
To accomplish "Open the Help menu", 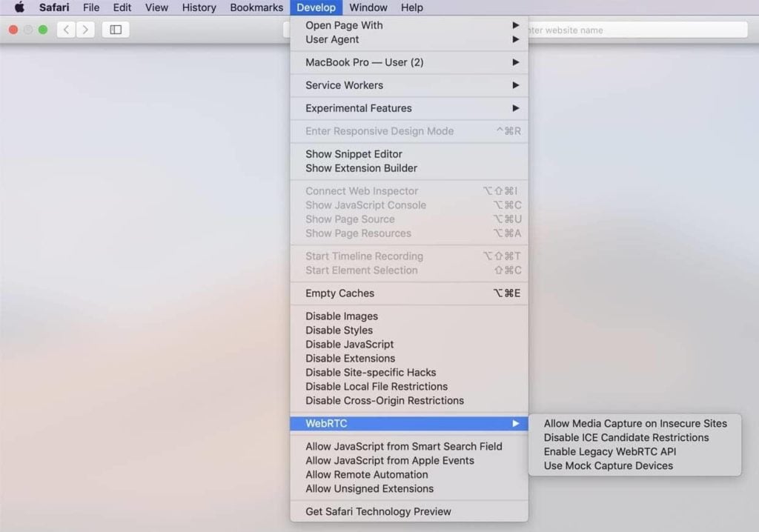I will (x=412, y=7).
